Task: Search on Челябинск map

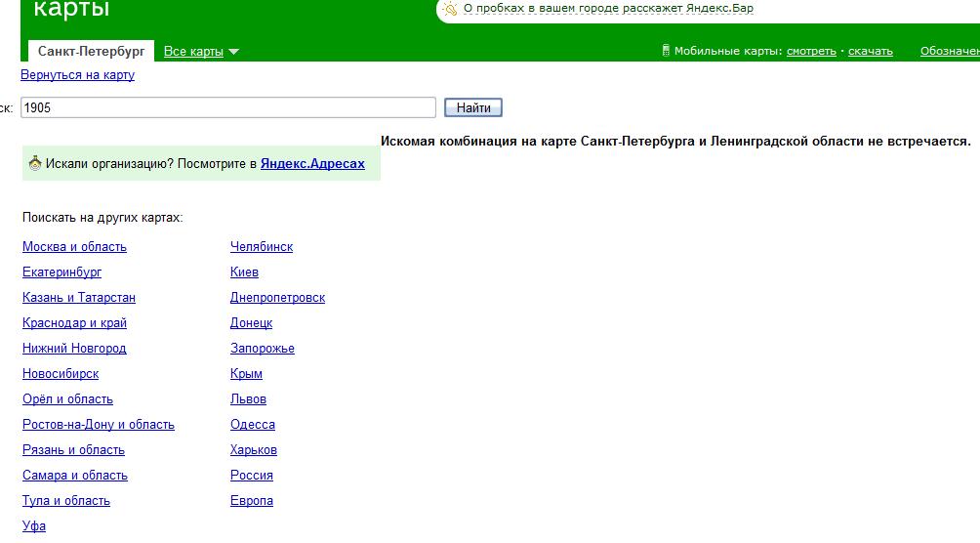Action: pos(262,247)
